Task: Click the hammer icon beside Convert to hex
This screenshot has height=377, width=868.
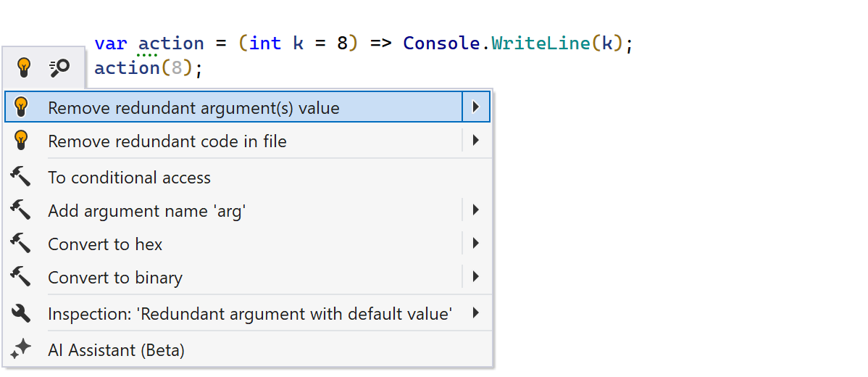Action: coord(21,244)
